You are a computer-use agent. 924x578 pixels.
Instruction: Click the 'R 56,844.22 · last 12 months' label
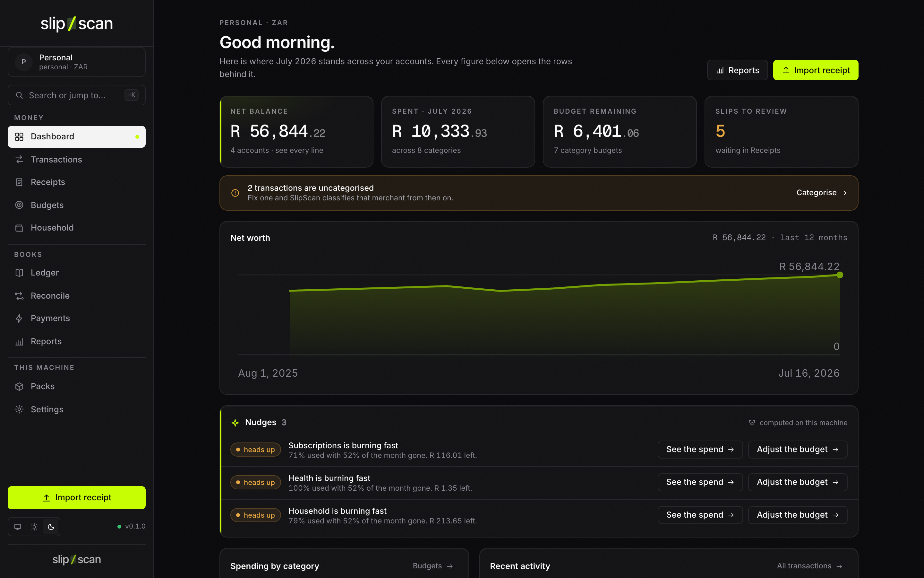[x=780, y=238]
